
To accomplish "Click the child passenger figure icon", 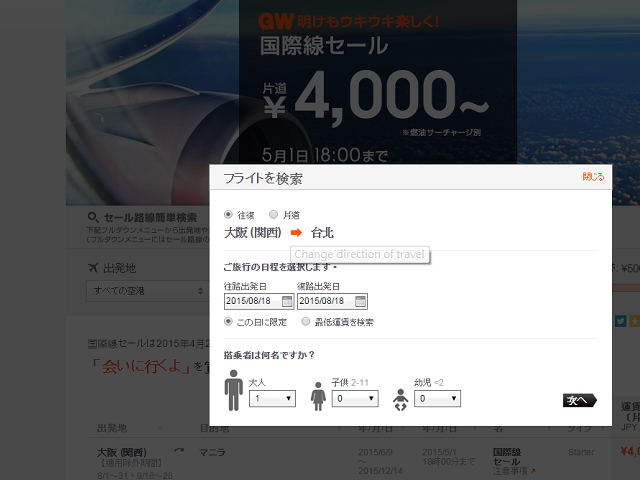I will pos(318,396).
